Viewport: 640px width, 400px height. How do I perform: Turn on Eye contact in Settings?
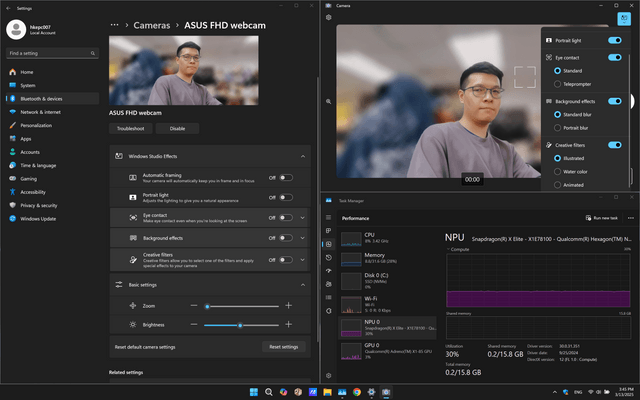pyautogui.click(x=286, y=218)
